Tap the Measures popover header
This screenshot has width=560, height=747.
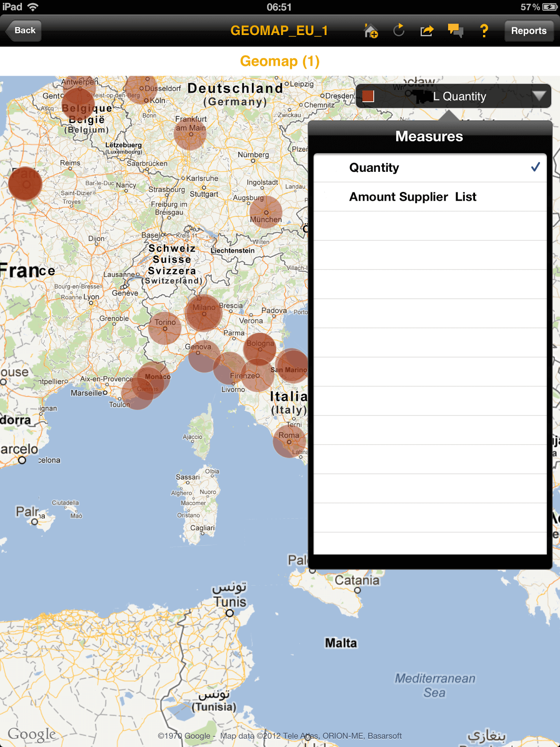(x=429, y=136)
